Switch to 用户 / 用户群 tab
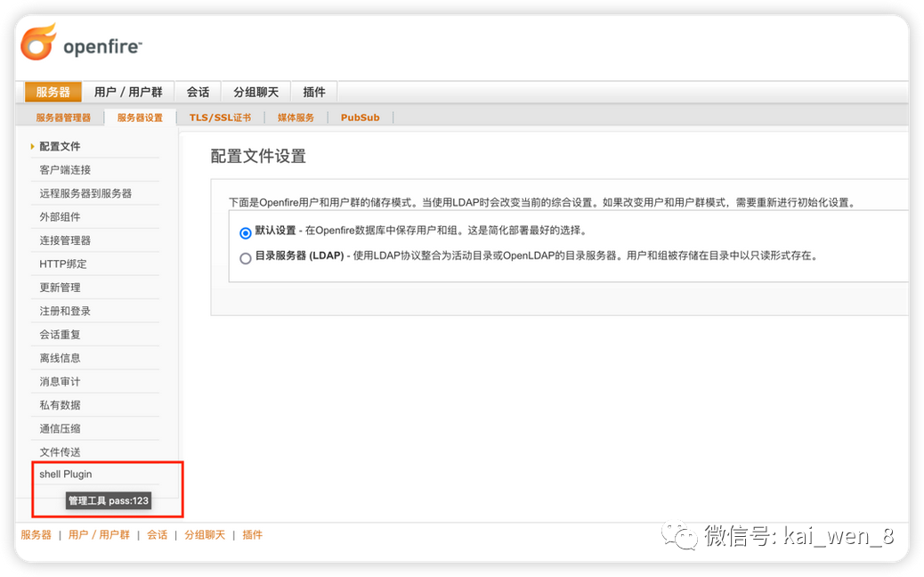The width and height of the screenshot is (924, 577). (128, 92)
